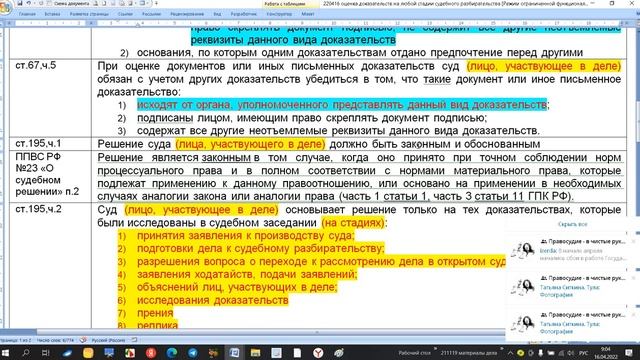
Task: Click the ст.195.ч.2 table cell
Action: [x=50, y=265]
